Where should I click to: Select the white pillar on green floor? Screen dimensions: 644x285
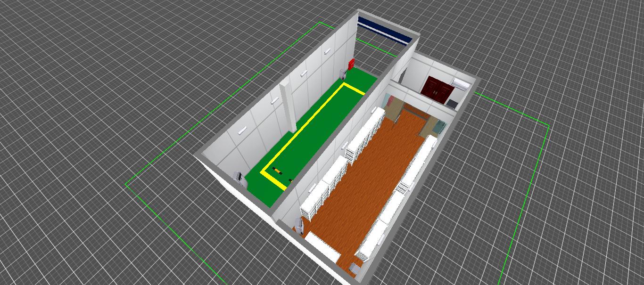[x=288, y=107]
